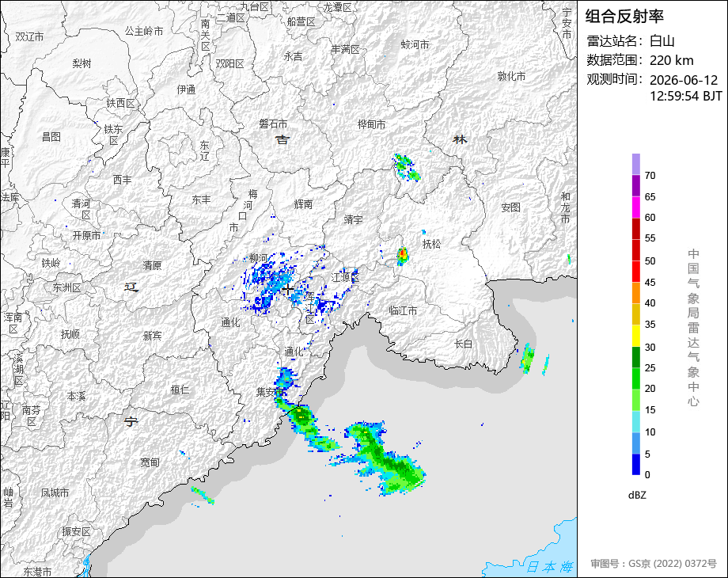Viewport: 728px width, 578px height.
Task: Click the 蛟河市 map label
Action: point(415,44)
